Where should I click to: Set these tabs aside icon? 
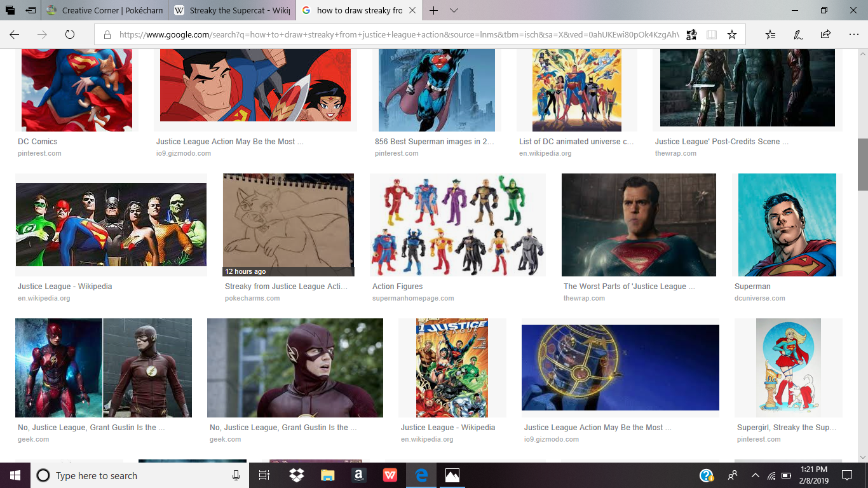pos(31,11)
